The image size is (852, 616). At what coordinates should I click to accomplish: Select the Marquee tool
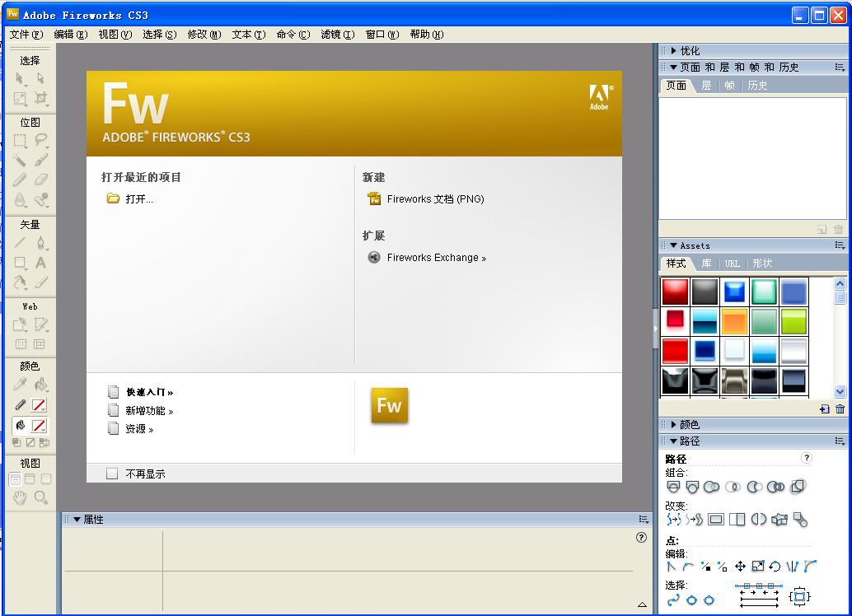click(x=20, y=140)
